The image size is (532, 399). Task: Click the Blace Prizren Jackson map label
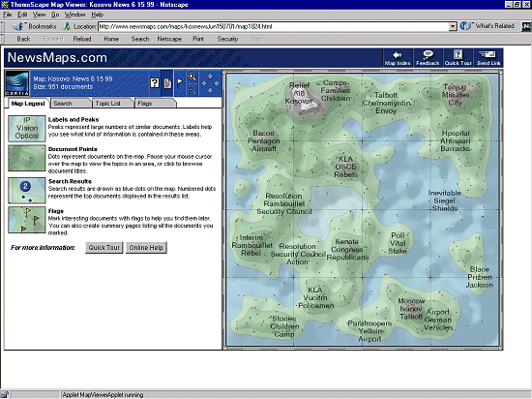480,277
